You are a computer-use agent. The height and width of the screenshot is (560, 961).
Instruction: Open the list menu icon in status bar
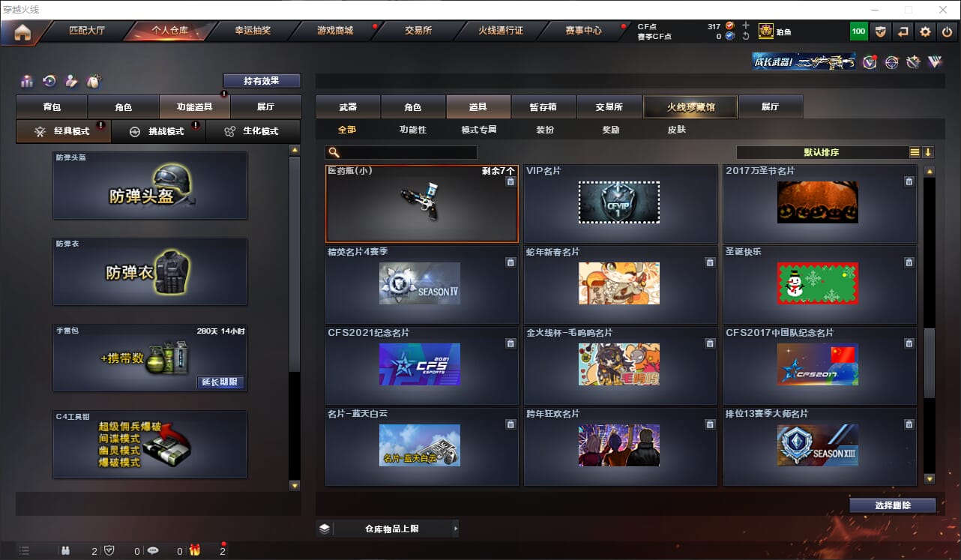click(x=24, y=551)
